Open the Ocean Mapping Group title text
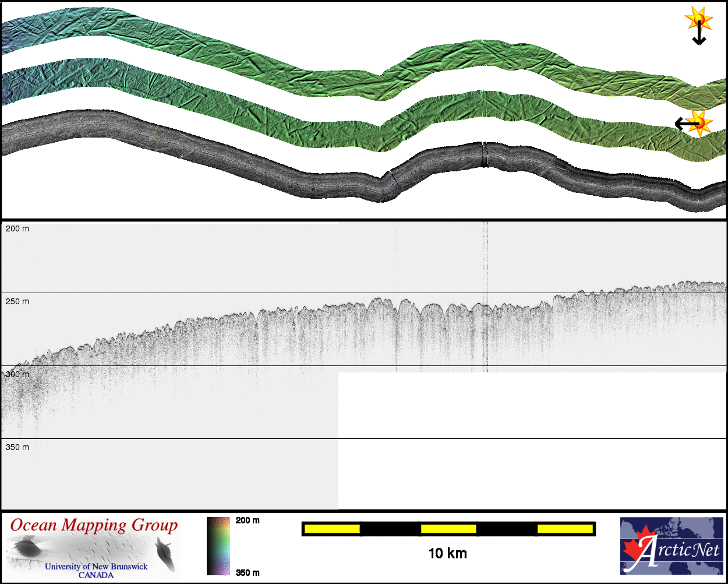This screenshot has width=728, height=584. tap(94, 525)
